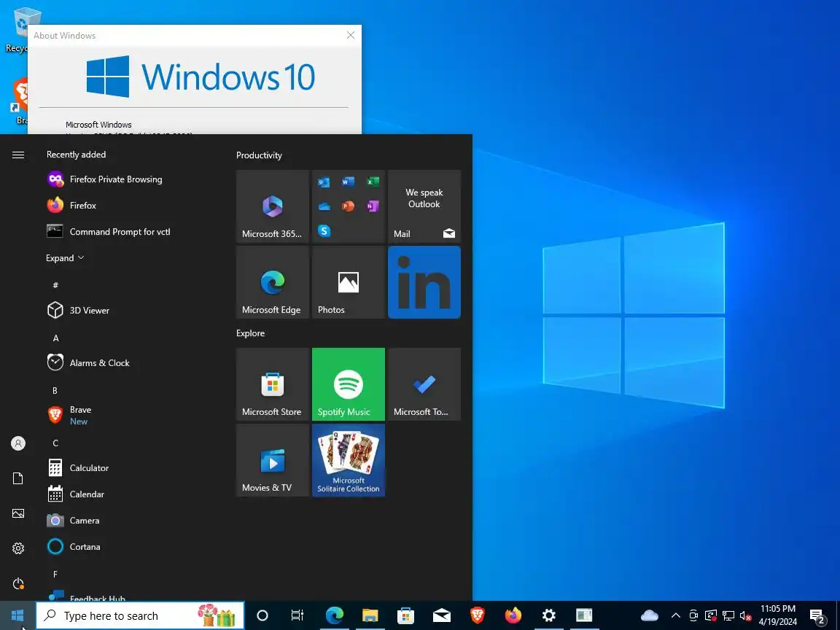Open Task View on the taskbar

(x=297, y=615)
